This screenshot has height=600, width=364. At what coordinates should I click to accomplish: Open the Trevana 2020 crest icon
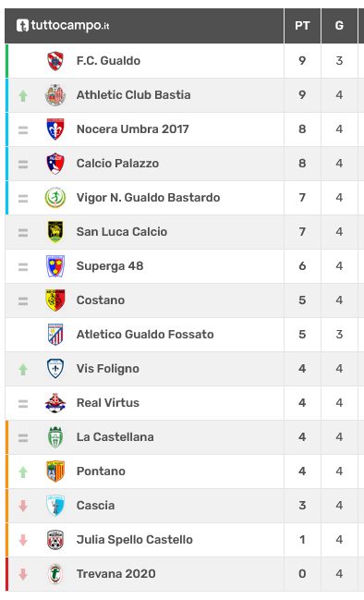(55, 574)
